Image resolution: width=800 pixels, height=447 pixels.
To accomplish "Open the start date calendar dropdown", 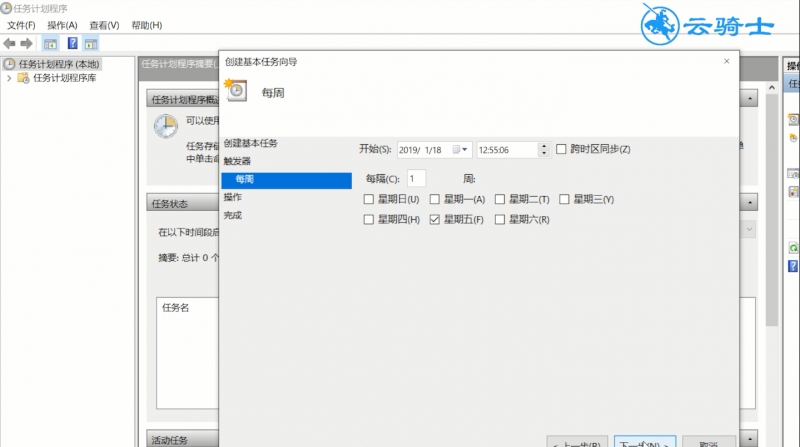I will pos(461,150).
